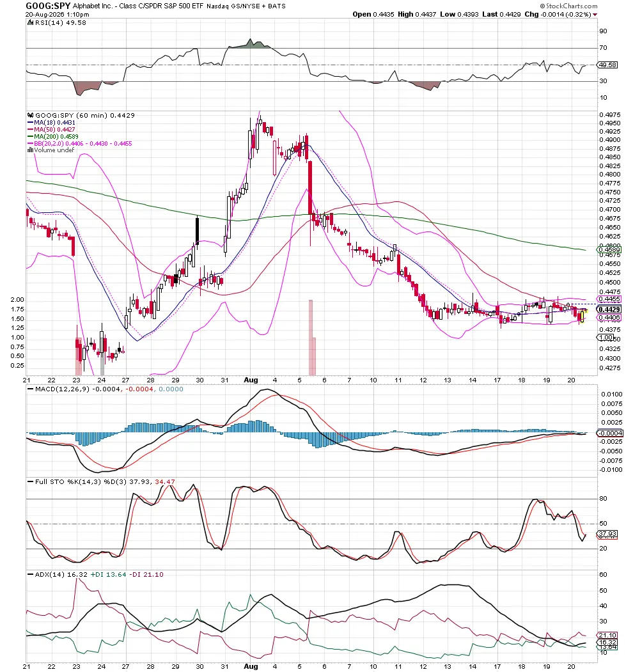Click the RSI(14) 49.58 legend label
This screenshot has height=672, width=633.
(x=61, y=23)
